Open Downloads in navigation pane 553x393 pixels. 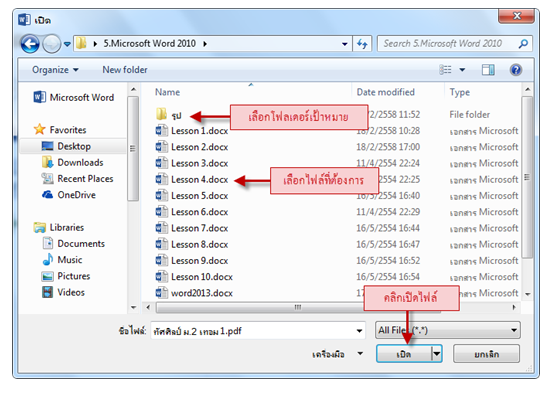(x=73, y=162)
